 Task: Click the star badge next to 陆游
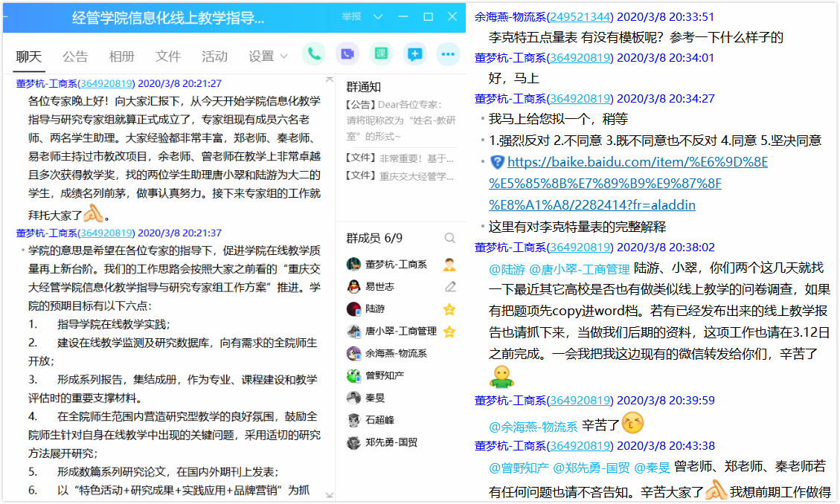(x=449, y=309)
